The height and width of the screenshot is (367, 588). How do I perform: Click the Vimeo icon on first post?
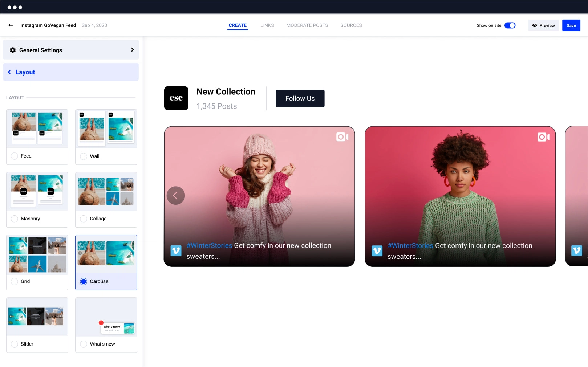pos(176,250)
